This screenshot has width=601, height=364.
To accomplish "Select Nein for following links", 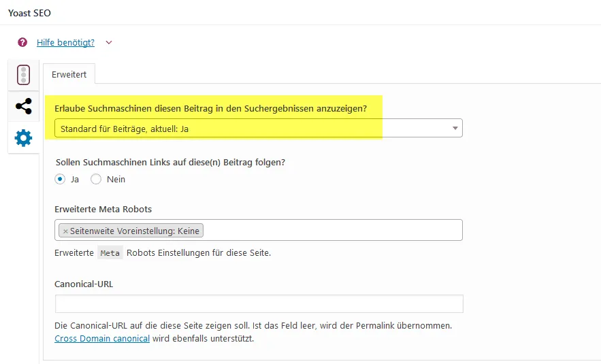I will click(96, 179).
